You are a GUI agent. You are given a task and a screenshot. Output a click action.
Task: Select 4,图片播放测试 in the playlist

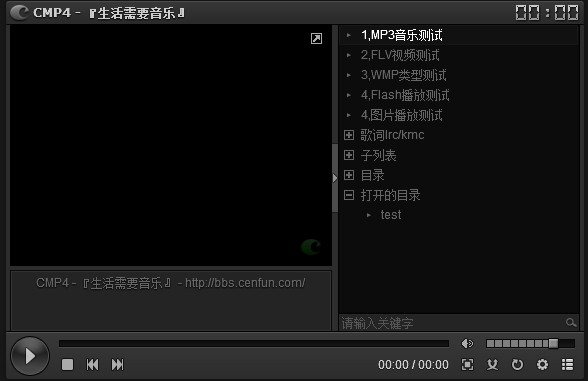[x=459, y=115]
